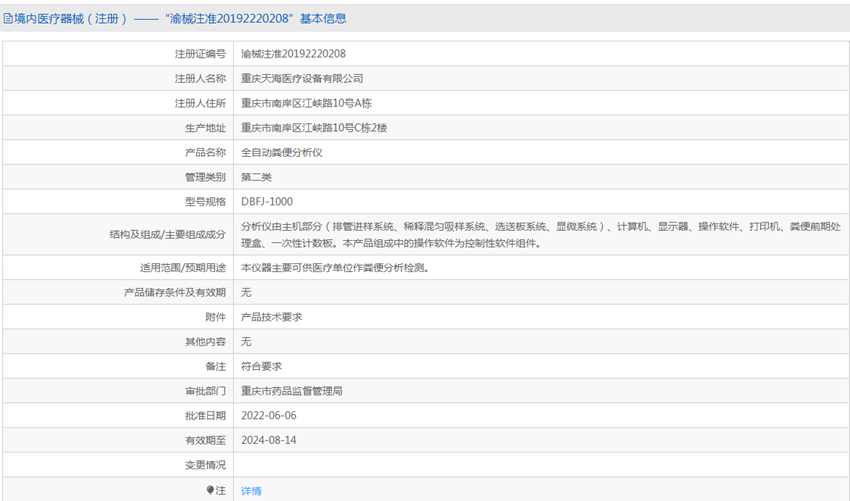Select expiry date 2024-08-14
850x501 pixels.
click(269, 440)
